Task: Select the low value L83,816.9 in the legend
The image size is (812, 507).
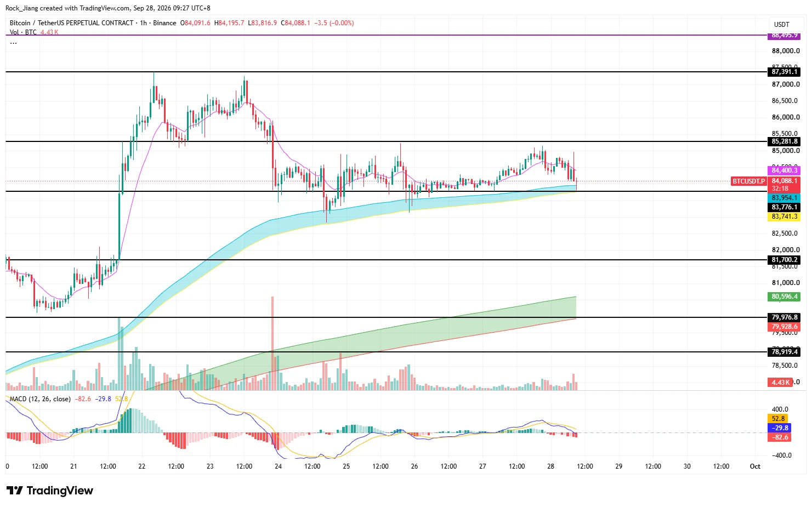Action: coord(263,23)
